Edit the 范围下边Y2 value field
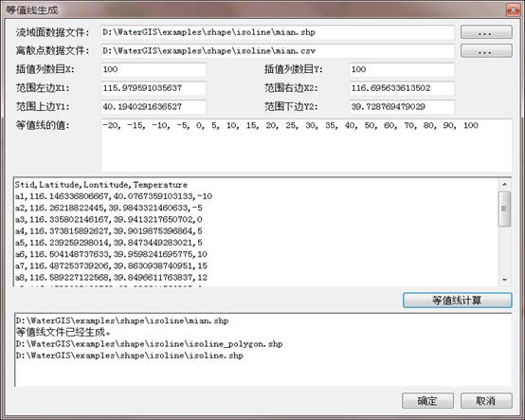The width and height of the screenshot is (525, 420). [x=402, y=107]
